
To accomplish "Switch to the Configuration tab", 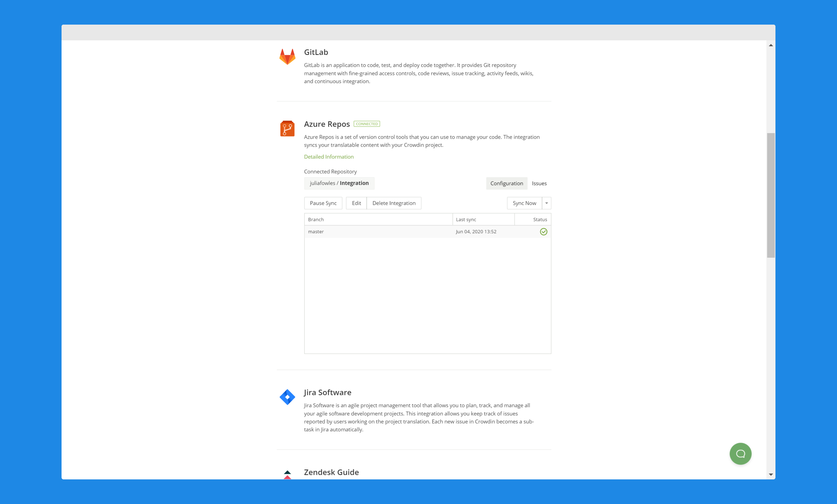I will click(507, 183).
